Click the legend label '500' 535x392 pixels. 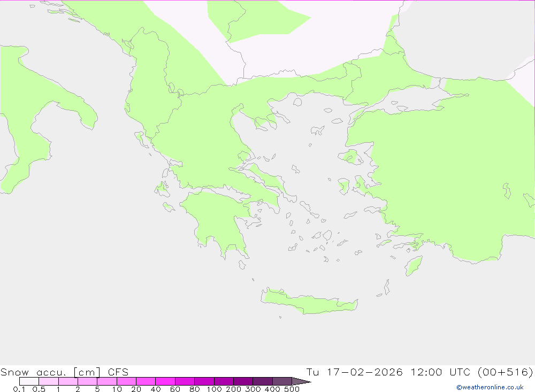coord(292,389)
